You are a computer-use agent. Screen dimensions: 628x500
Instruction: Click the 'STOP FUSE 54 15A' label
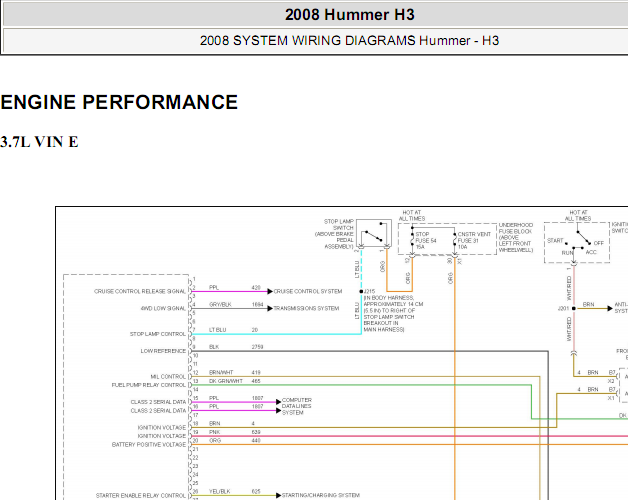pos(426,240)
